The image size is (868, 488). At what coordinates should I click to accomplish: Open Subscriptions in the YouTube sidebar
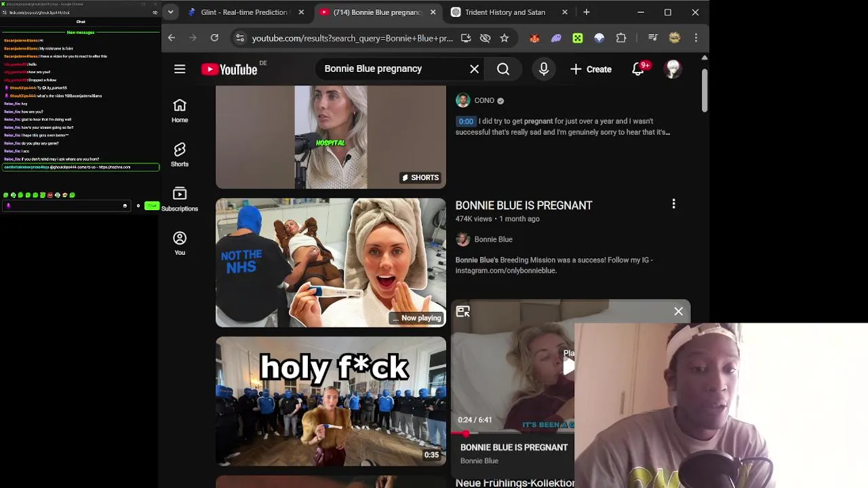click(180, 199)
